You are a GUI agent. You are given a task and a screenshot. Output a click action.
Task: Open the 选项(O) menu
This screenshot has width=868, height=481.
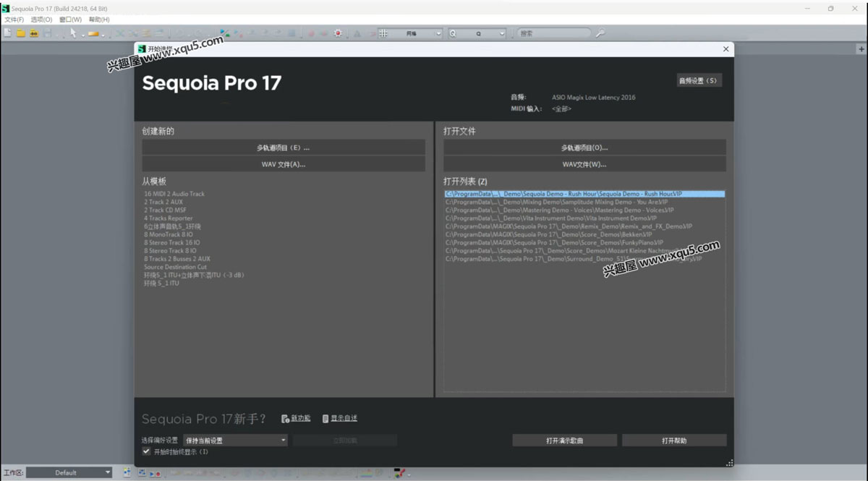pos(41,20)
